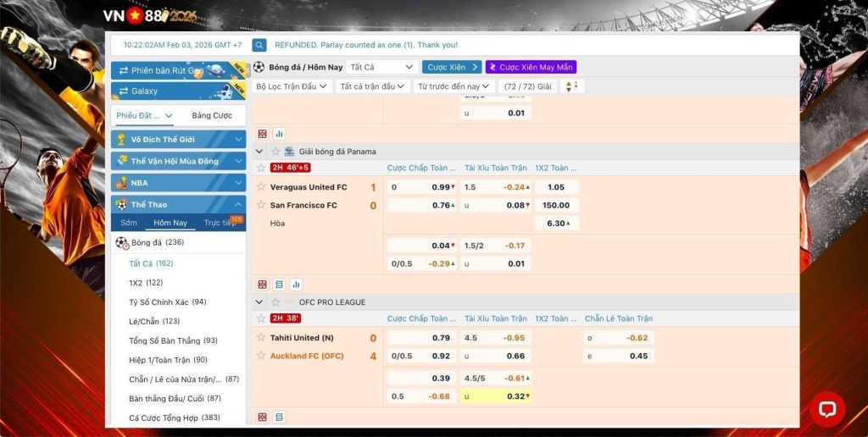Click the search magnifier icon
This screenshot has width=868, height=437.
pos(259,46)
